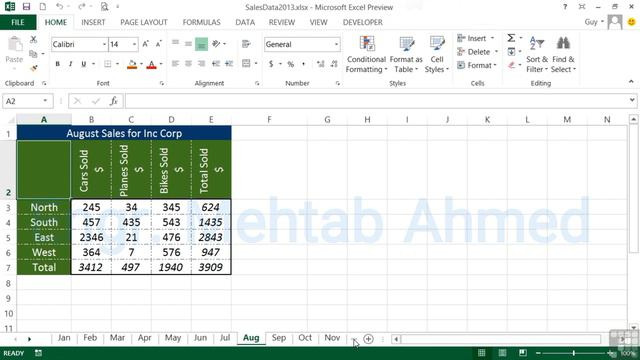
Task: Click the Save icon in quick access toolbar
Action: (x=27, y=7)
